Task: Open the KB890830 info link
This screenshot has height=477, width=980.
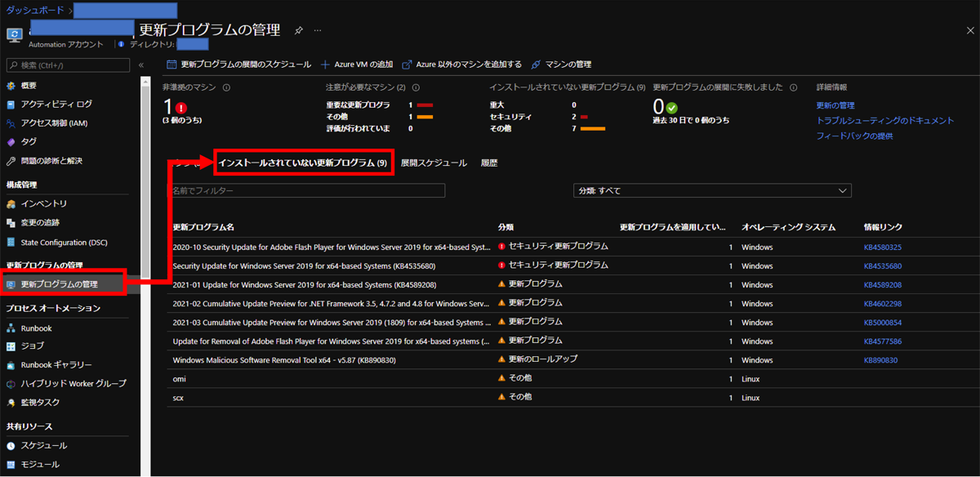Action: [x=881, y=360]
